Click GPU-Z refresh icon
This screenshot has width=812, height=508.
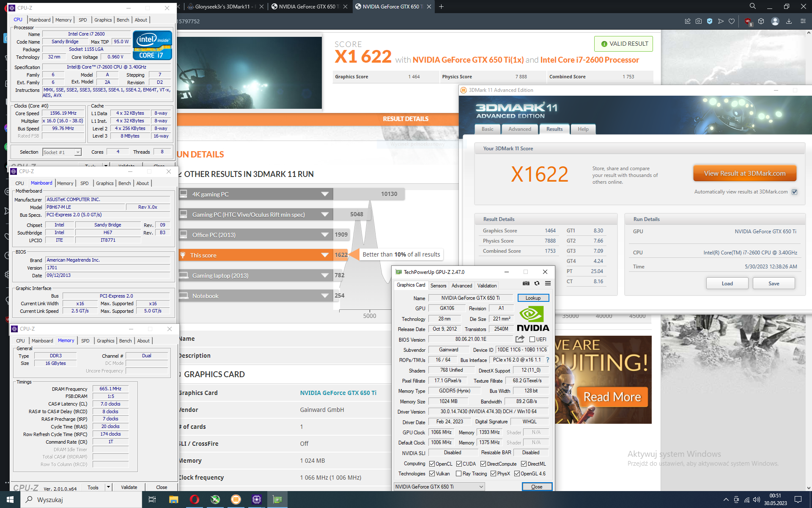[537, 283]
